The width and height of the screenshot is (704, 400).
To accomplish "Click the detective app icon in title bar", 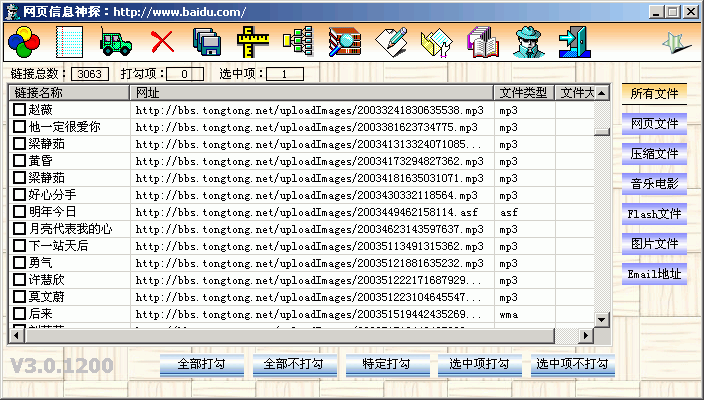I will pos(12,11).
